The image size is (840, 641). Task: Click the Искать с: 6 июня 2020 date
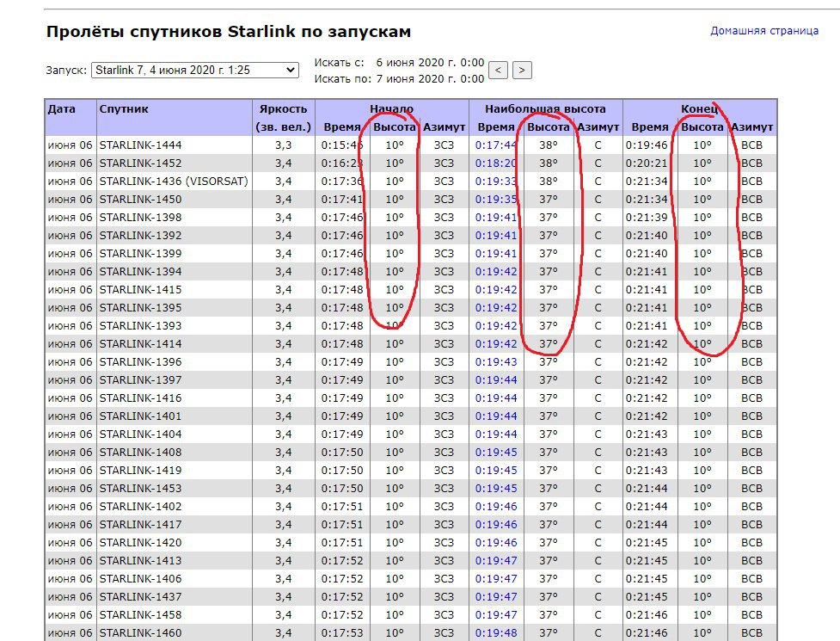pos(430,62)
